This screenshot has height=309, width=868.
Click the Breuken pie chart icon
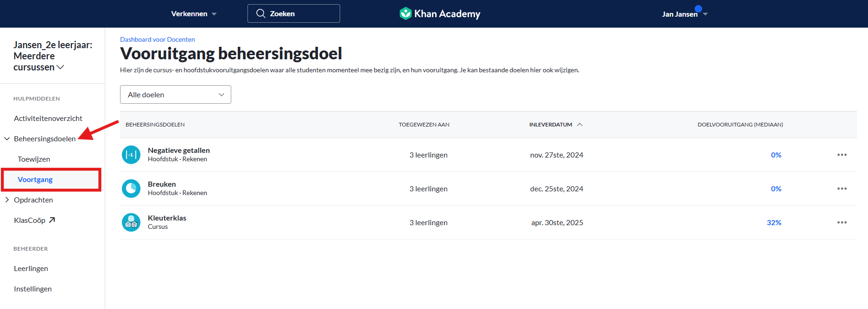(131, 189)
